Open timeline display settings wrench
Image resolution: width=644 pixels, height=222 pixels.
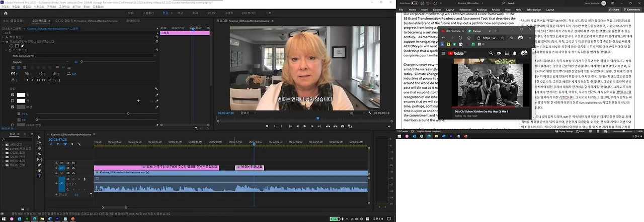[79, 144]
